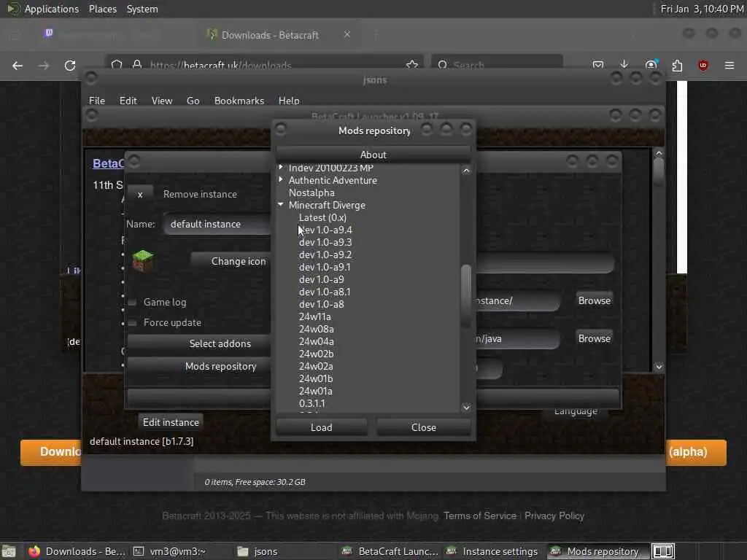The image size is (747, 560).
Task: Open the Edit menu in jsons window
Action: tap(128, 101)
